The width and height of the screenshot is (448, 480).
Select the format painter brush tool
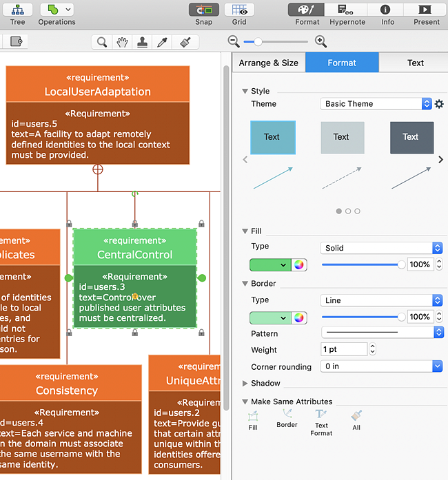coord(185,42)
